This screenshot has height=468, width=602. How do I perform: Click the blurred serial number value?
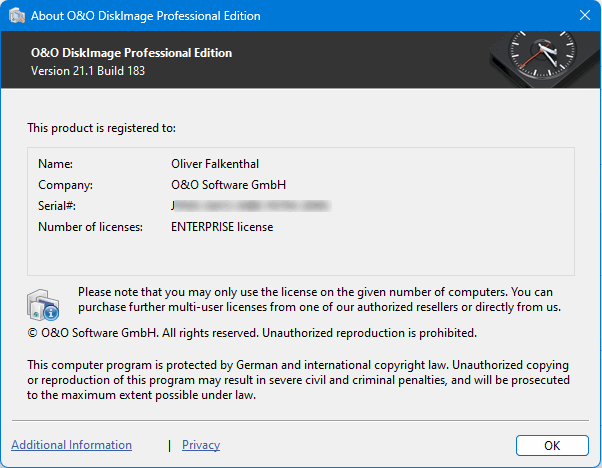pyautogui.click(x=250, y=206)
